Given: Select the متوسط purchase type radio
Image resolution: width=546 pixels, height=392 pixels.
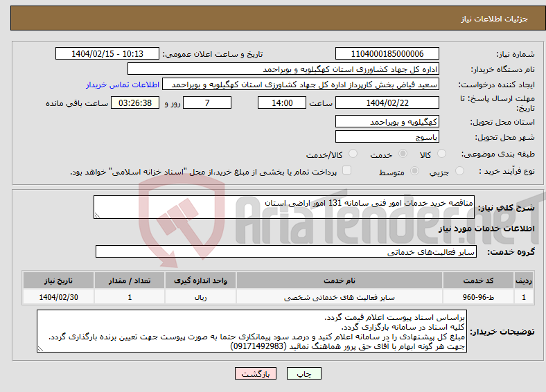Looking at the screenshot, I should coord(414,170).
